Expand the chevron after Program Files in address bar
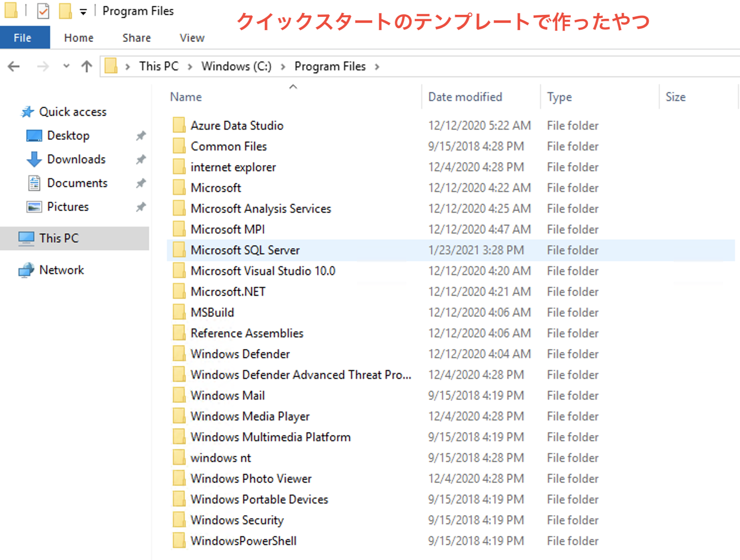 tap(377, 67)
